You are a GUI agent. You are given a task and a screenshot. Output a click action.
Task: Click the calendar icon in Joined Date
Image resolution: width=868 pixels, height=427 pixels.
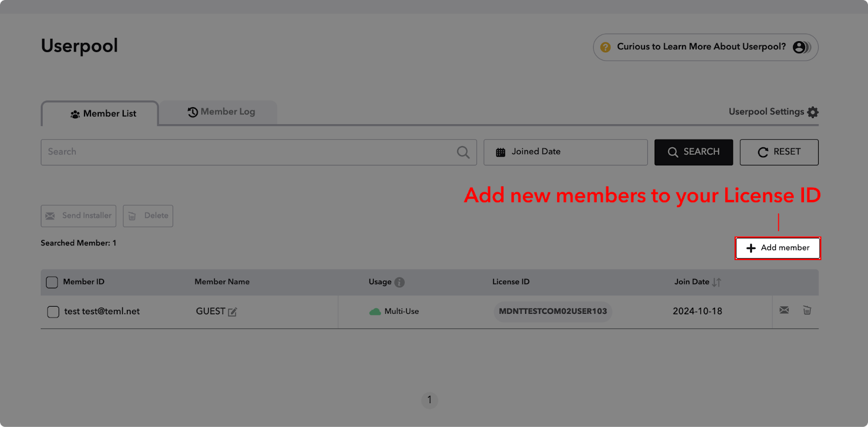pos(500,152)
